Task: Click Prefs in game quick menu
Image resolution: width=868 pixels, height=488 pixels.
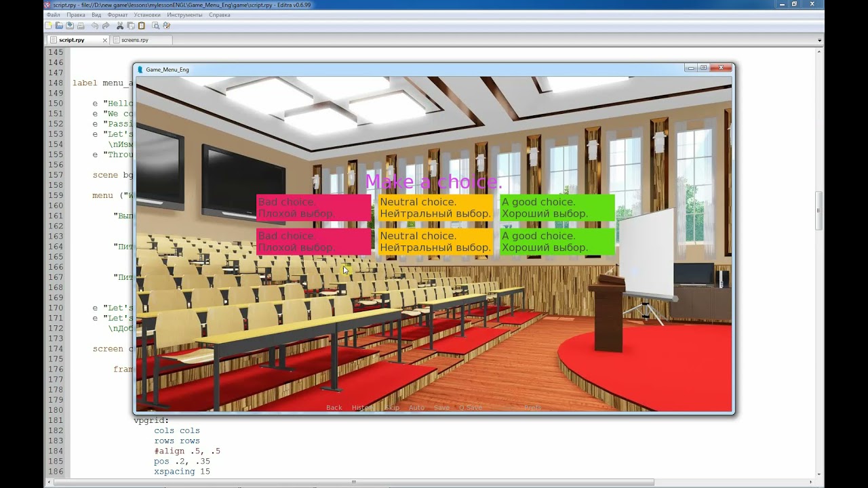Action: point(532,407)
